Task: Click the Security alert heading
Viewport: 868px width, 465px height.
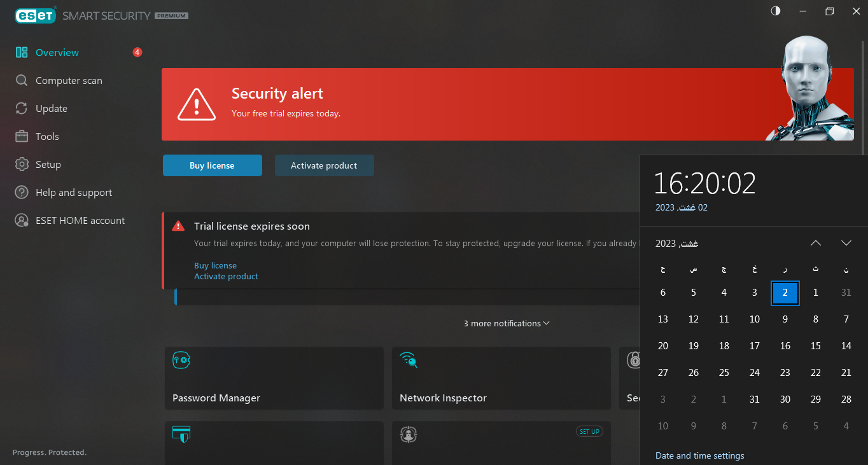Action: pos(277,94)
